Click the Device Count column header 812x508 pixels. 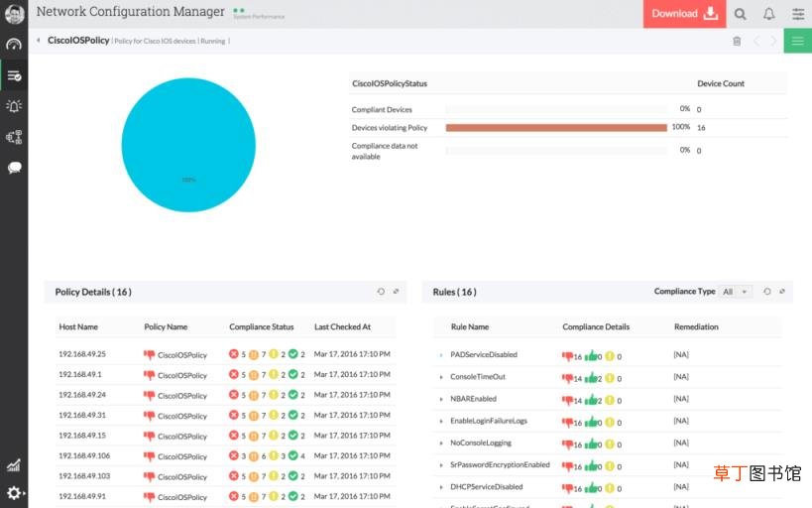point(721,83)
